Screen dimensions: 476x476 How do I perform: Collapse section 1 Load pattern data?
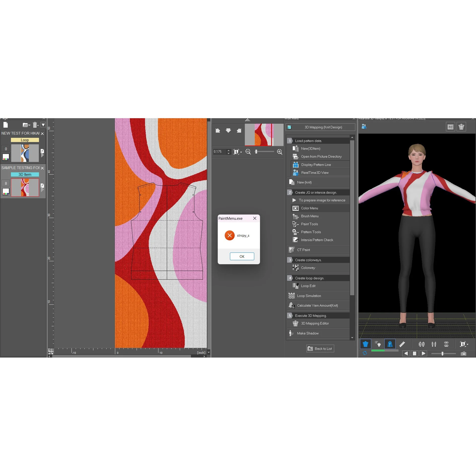[318, 141]
